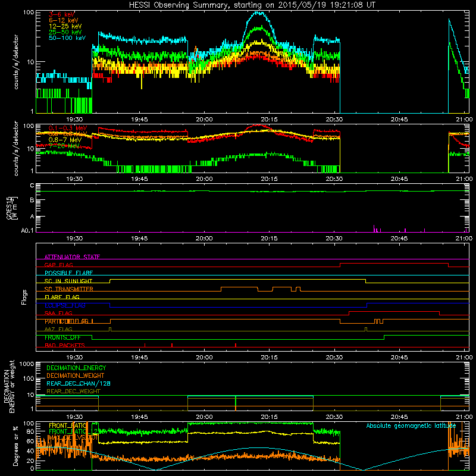Click the 20:45 time label under the Flags panel
Viewport: 476px width, 476px height.
tap(399, 358)
